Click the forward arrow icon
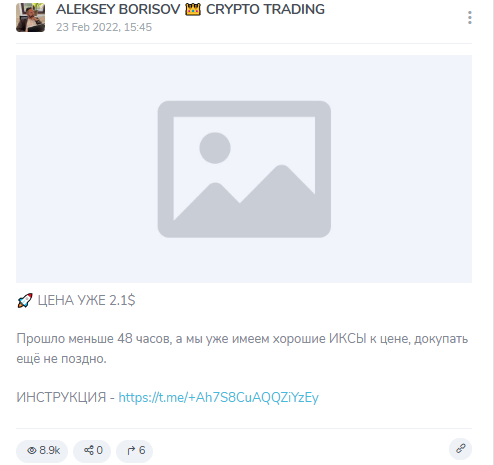Viewport: 494px width, 465px height. click(131, 451)
